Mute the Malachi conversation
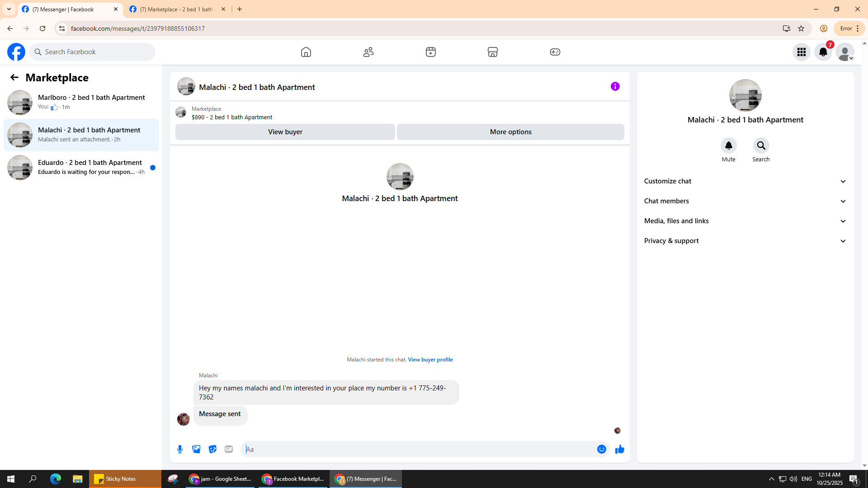The image size is (868, 488). (x=728, y=145)
